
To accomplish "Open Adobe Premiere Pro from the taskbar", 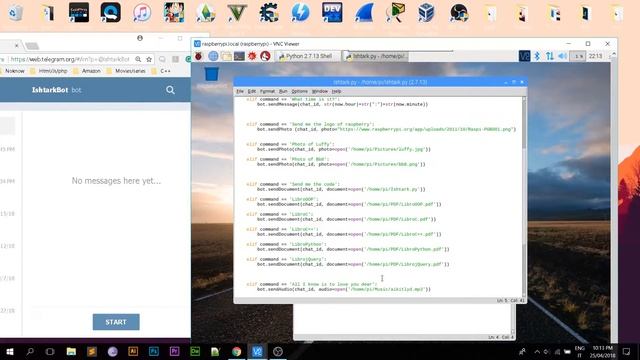I will (x=174, y=351).
